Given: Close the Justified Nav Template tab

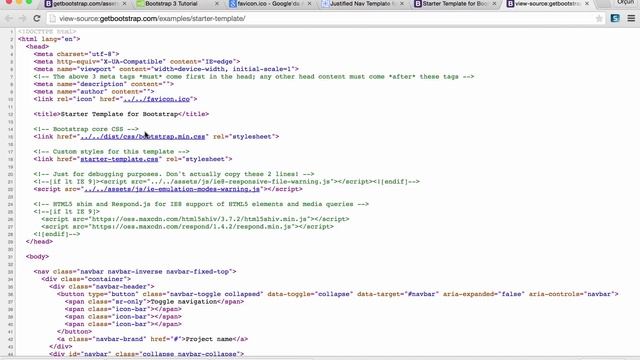Looking at the screenshot, I should click(x=402, y=4).
